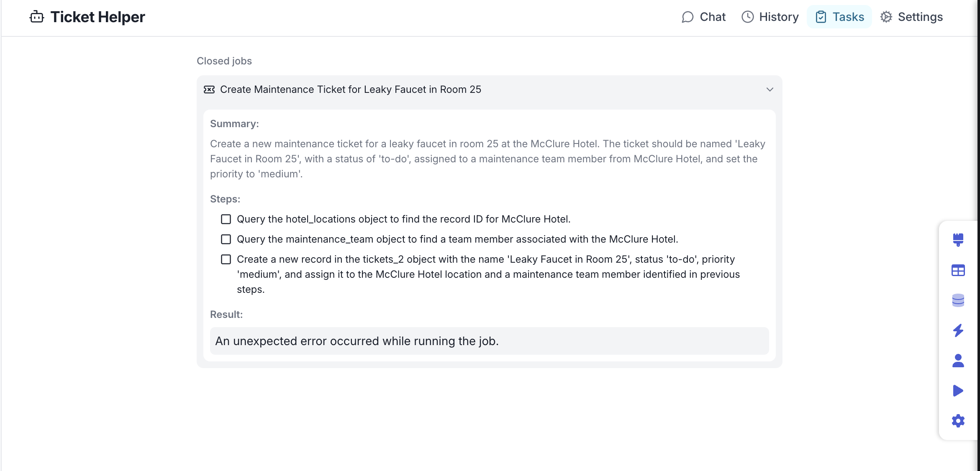Go to the Settings tab

coord(911,17)
